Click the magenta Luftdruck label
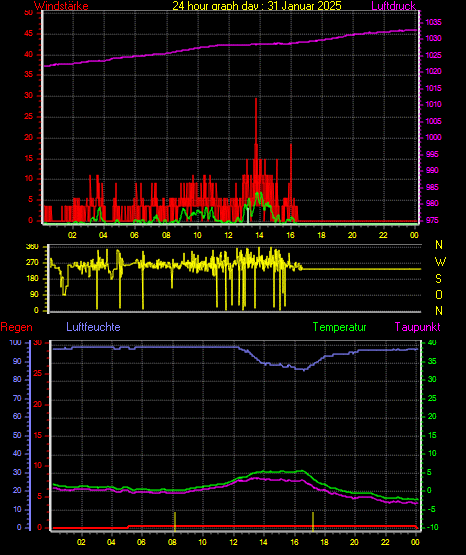Screen dimensions: 466x555 (393, 6)
